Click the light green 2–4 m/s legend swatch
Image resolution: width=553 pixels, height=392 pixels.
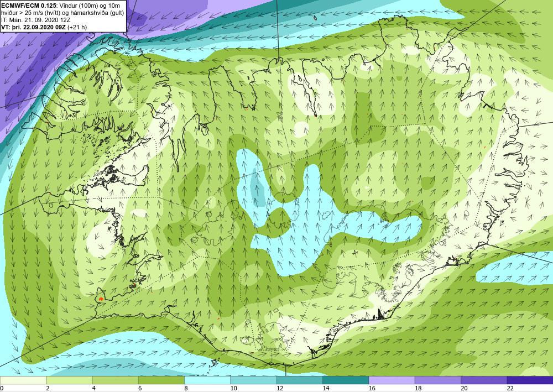coord(69,380)
